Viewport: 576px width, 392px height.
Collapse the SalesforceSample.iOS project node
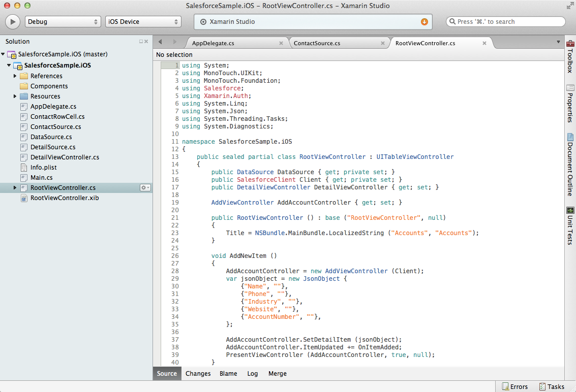coord(9,66)
